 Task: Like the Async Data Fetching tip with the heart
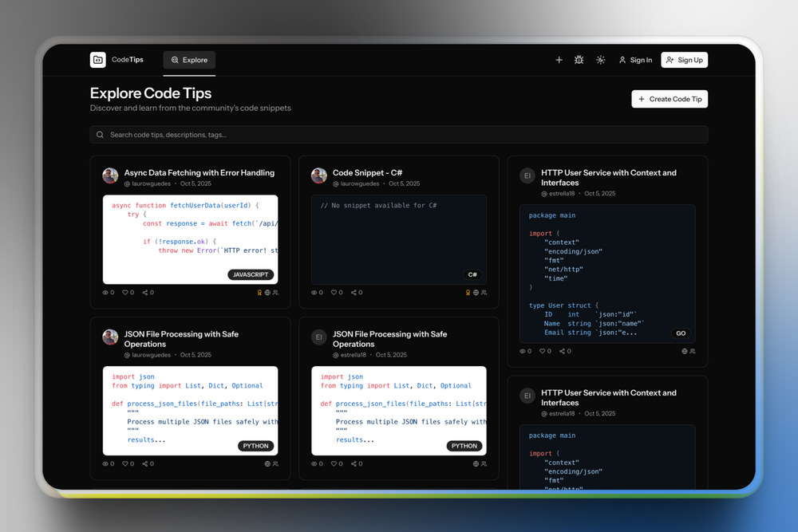(x=125, y=293)
